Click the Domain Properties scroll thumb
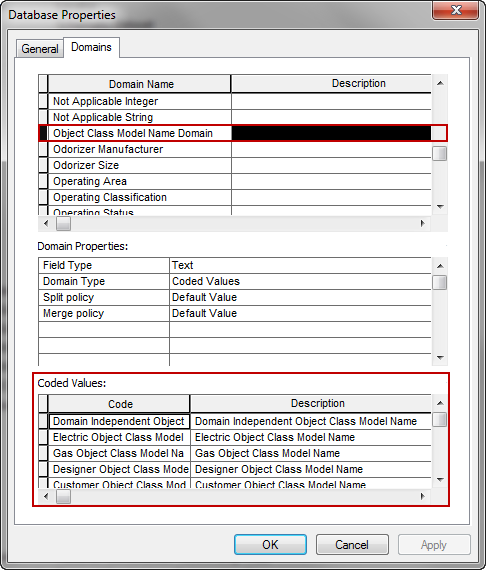 (x=440, y=282)
